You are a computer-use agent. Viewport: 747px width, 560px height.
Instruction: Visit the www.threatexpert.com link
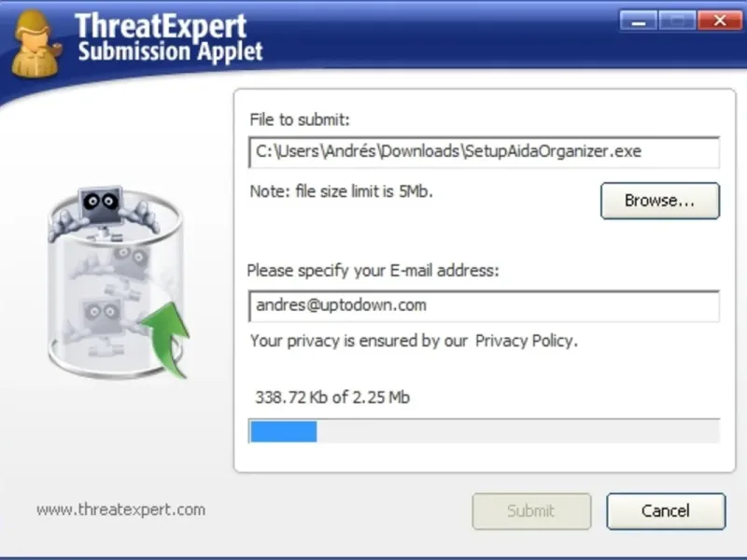[121, 510]
